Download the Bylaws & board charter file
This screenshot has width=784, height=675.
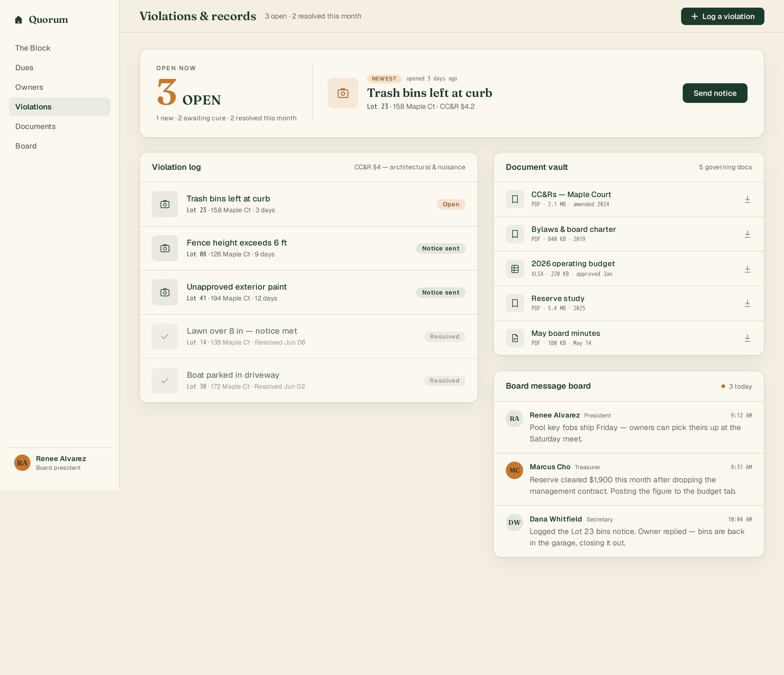tap(747, 234)
